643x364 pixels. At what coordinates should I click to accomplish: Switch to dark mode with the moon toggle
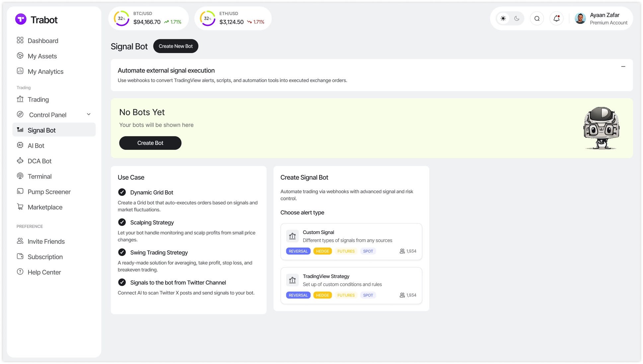(x=516, y=18)
